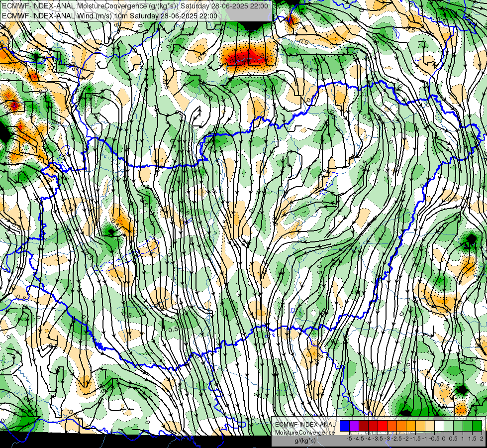Image resolution: width=487 pixels, height=448 pixels.
Task: Pick the green swatch between 0.5 and 1
Action: tap(458, 426)
